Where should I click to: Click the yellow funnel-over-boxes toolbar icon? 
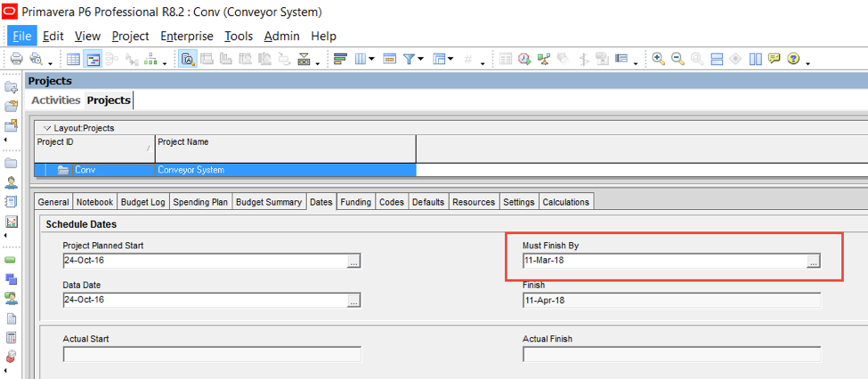pyautogui.click(x=304, y=60)
